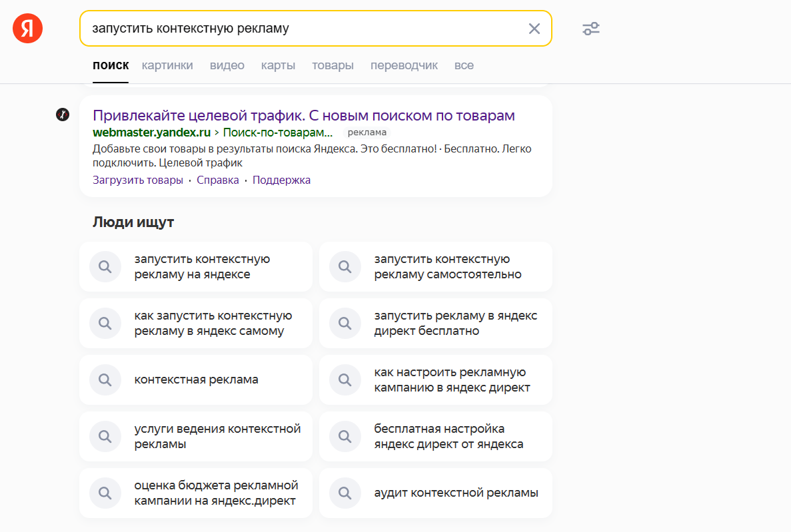The image size is (791, 532).
Task: Click magnifier icon beside 'рекламу на яндексе'
Action: 105,267
